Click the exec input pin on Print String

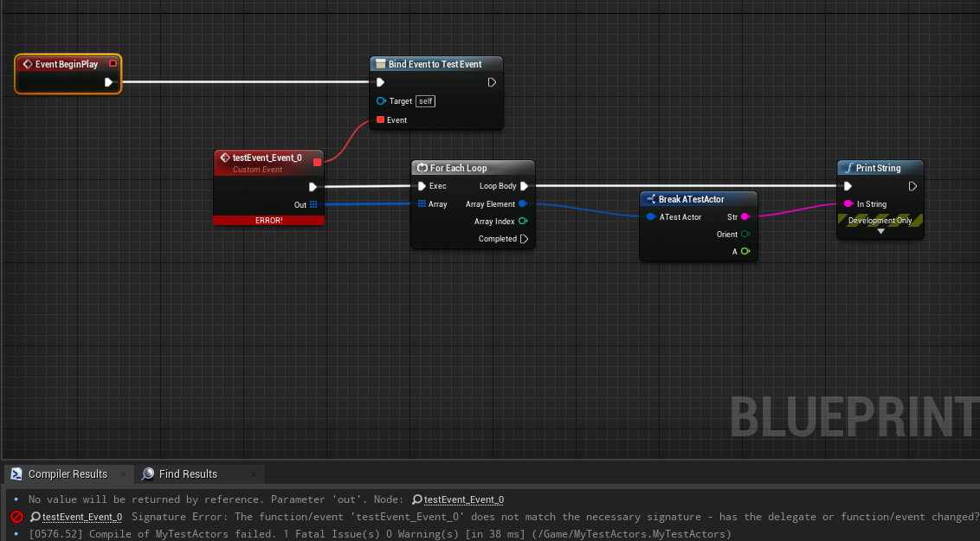tap(847, 185)
